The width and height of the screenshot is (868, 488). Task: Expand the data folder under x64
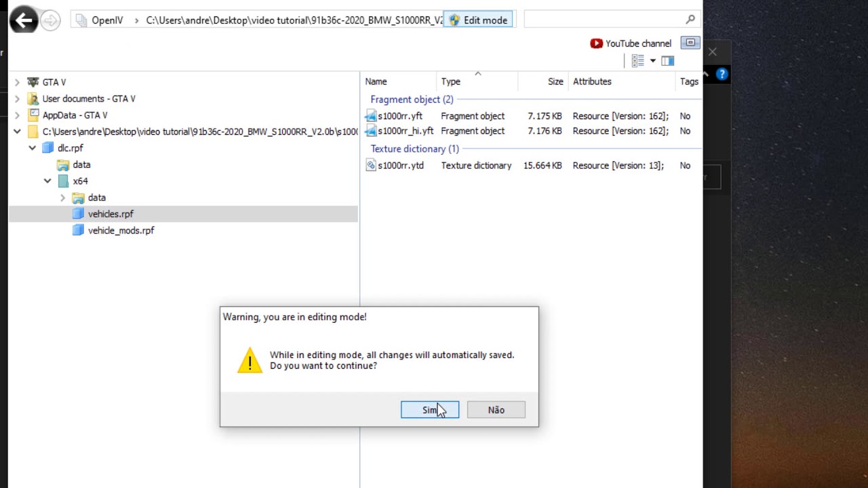(x=62, y=198)
